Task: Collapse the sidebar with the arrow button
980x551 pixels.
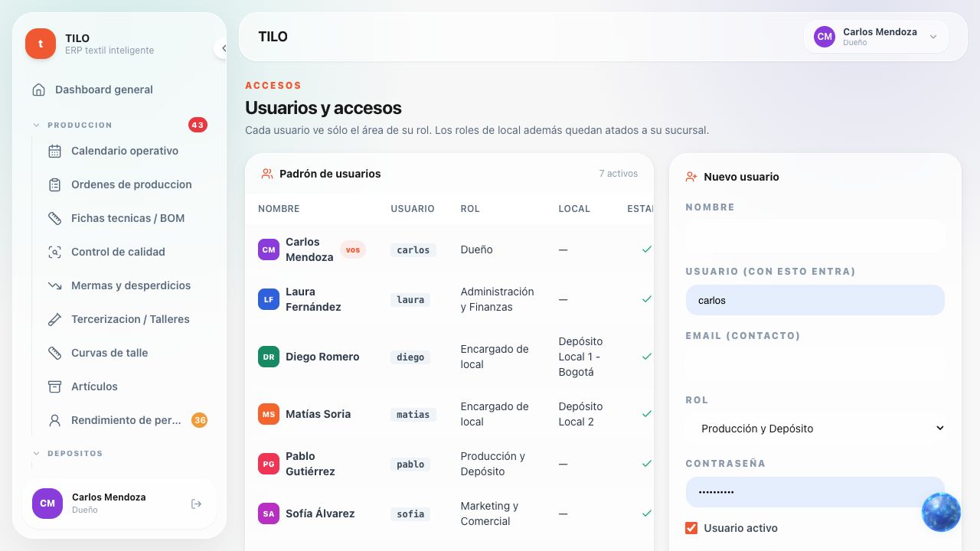Action: coord(223,48)
